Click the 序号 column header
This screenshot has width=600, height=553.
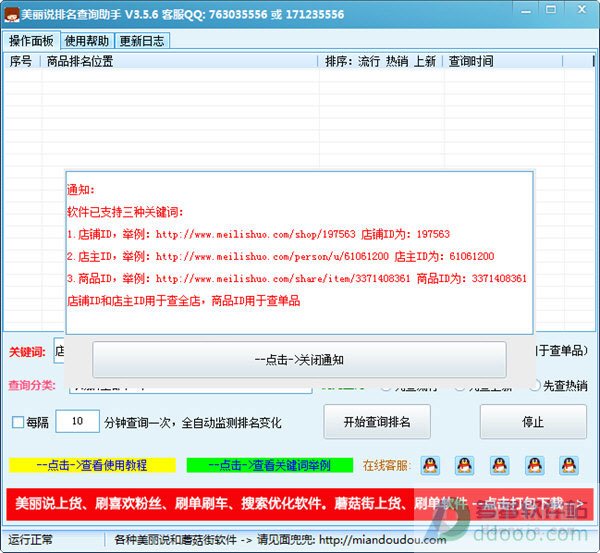coord(21,61)
